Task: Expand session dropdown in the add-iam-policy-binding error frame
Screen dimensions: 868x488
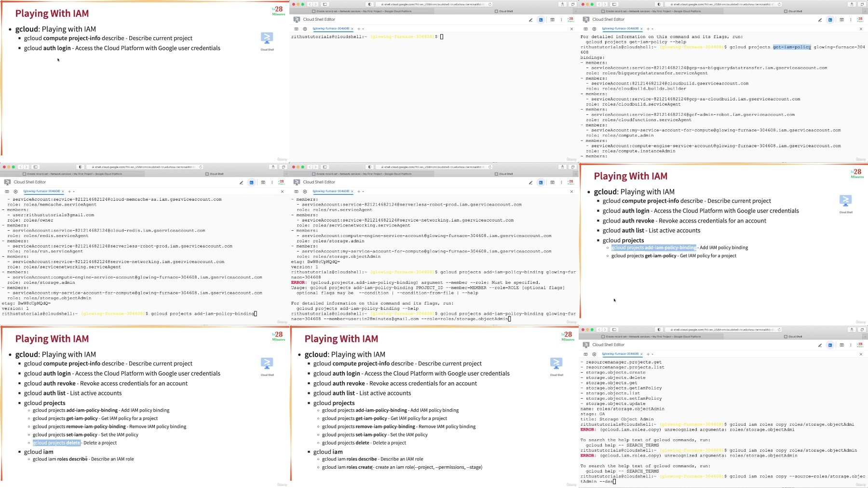Action: pyautogui.click(x=363, y=192)
